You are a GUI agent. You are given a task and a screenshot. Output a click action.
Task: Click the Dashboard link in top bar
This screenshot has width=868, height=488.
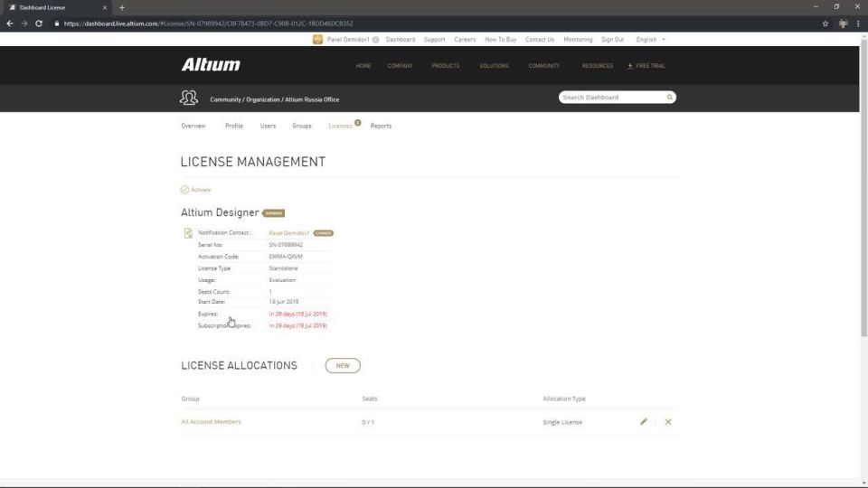401,40
